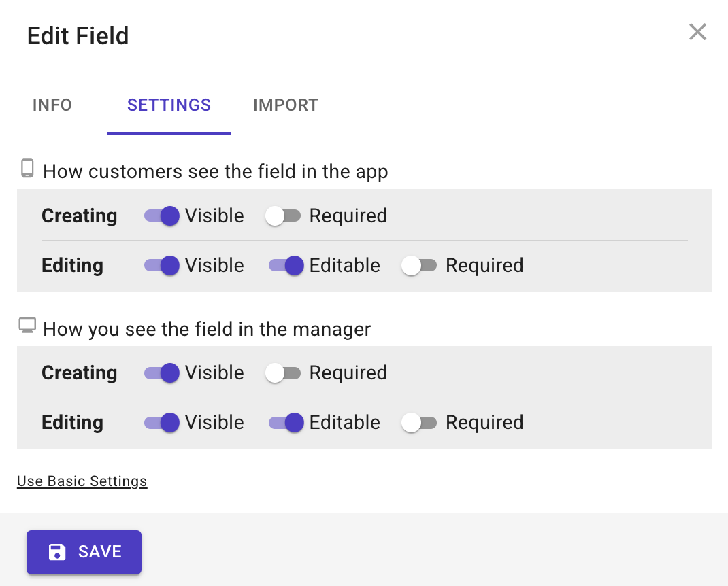Turn off Visible for app Editing
Image resolution: width=728 pixels, height=586 pixels.
click(x=162, y=266)
